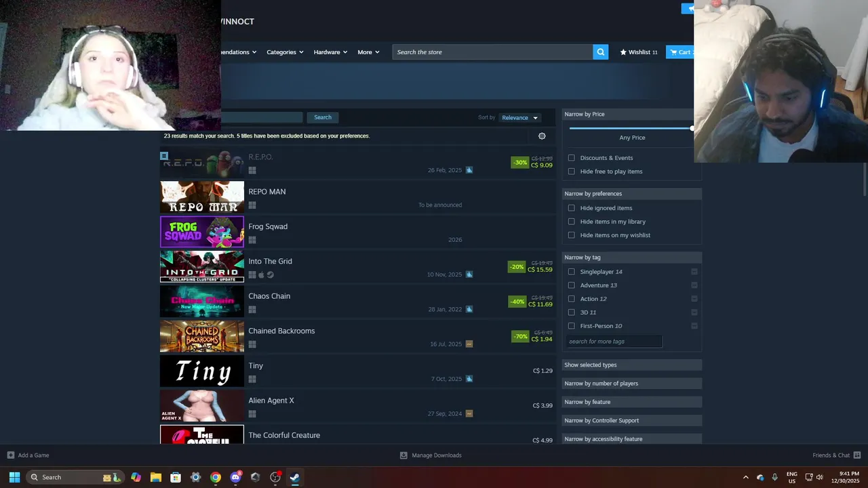868x488 pixels.
Task: Expand Show selected types section
Action: pos(631,365)
